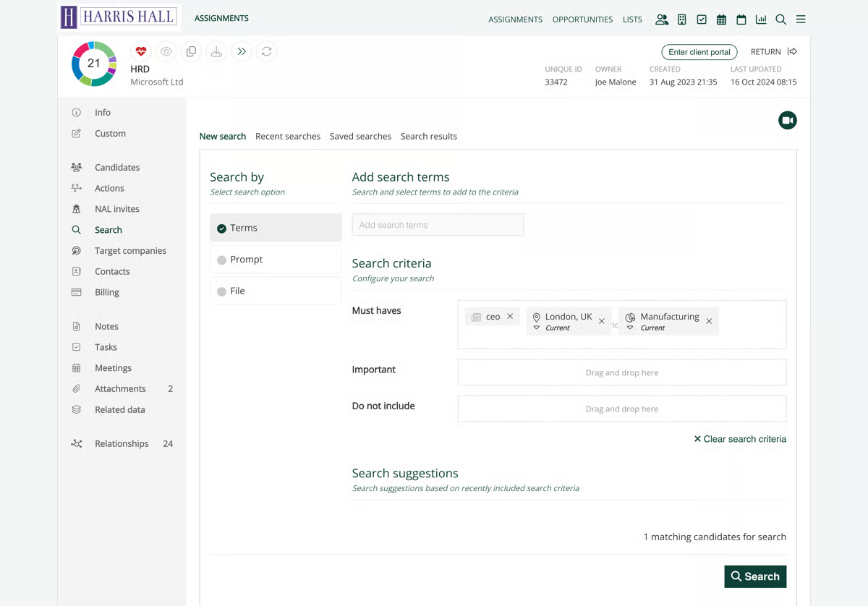
Task: Open Attachments in the sidebar
Action: pos(120,389)
